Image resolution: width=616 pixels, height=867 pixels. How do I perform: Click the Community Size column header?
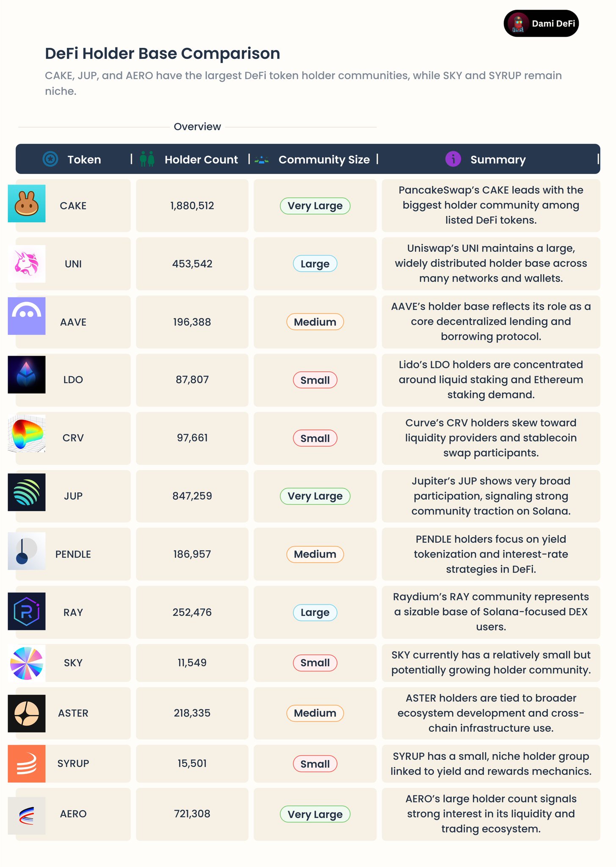324,160
